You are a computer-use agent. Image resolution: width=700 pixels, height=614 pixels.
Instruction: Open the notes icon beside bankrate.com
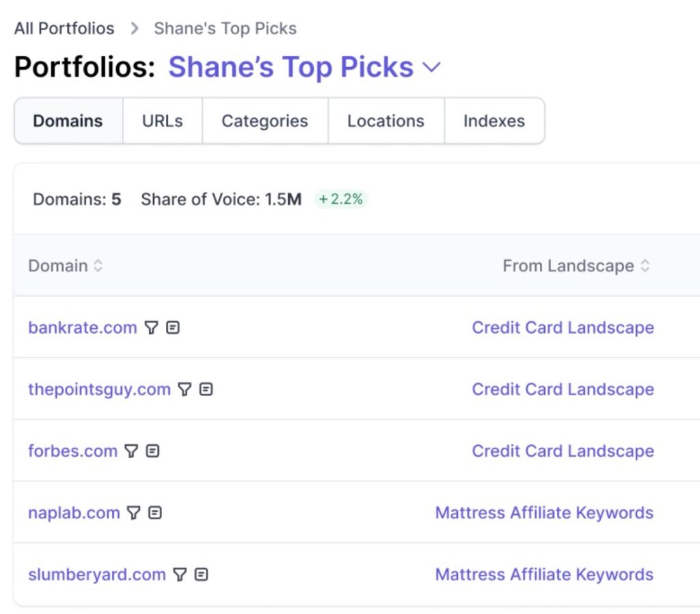click(x=173, y=328)
